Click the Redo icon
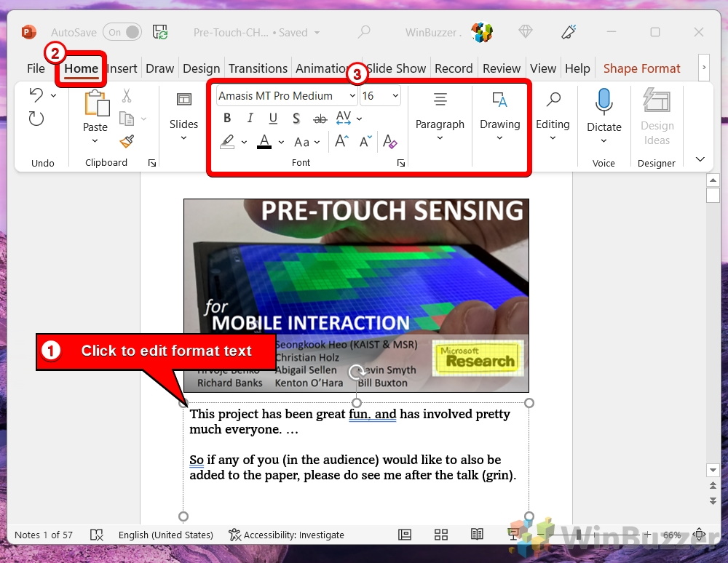 tap(36, 119)
